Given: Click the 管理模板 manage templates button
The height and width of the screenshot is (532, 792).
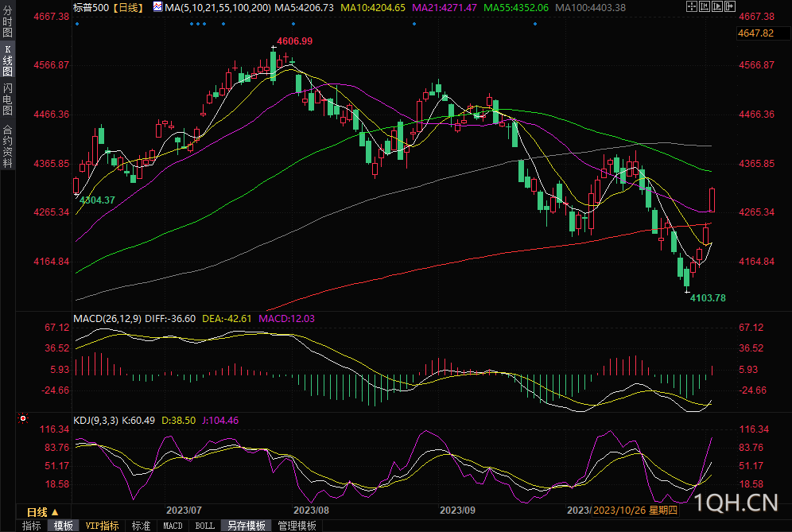Looking at the screenshot, I should coord(297,526).
